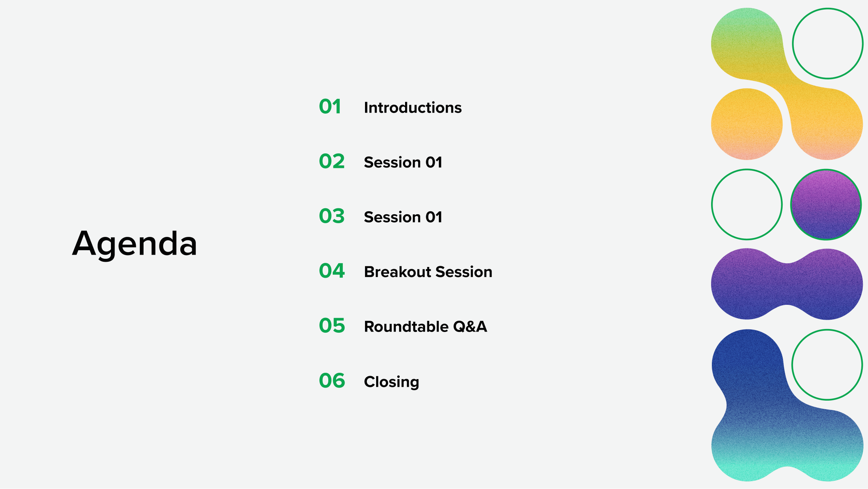Select the Roundtable Q&A item
868x489 pixels.
click(x=425, y=326)
